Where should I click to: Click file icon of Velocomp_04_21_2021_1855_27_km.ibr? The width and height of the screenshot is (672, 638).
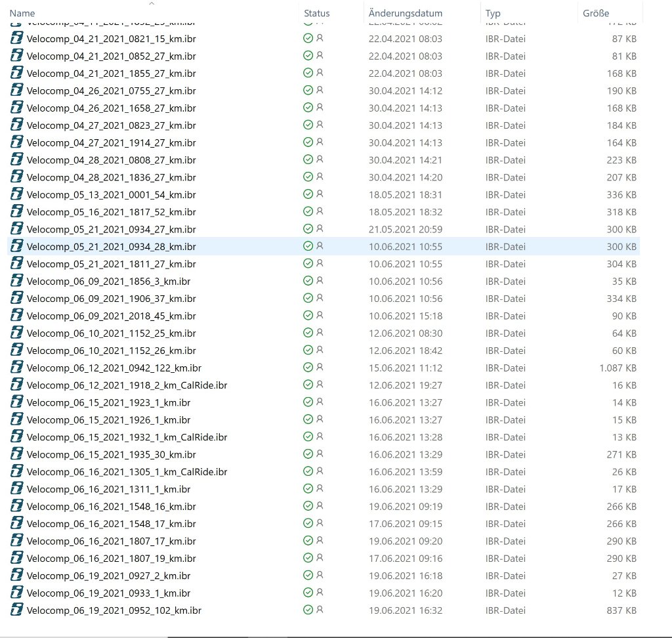[x=16, y=74]
